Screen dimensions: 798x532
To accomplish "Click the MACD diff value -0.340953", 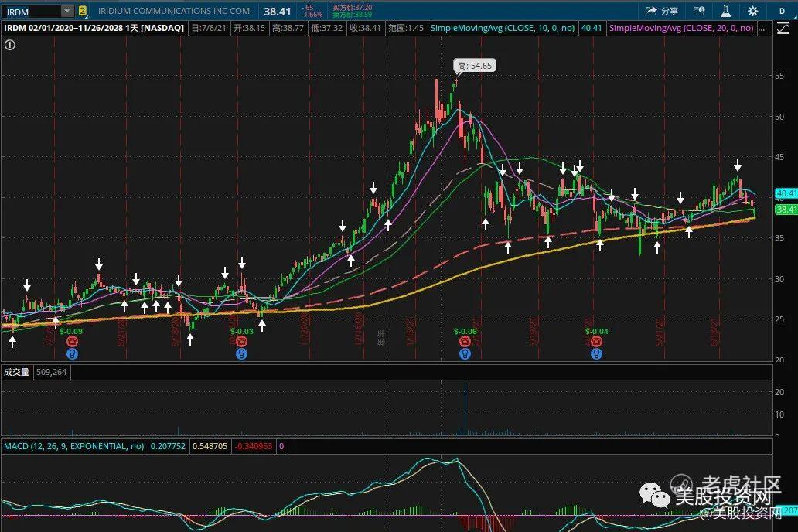I will coord(254,446).
